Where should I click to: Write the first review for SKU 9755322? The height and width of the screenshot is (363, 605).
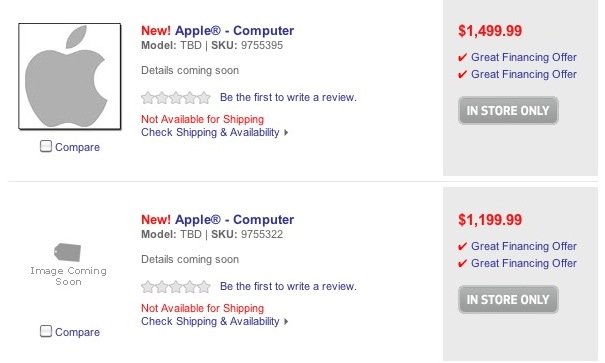[x=288, y=286]
